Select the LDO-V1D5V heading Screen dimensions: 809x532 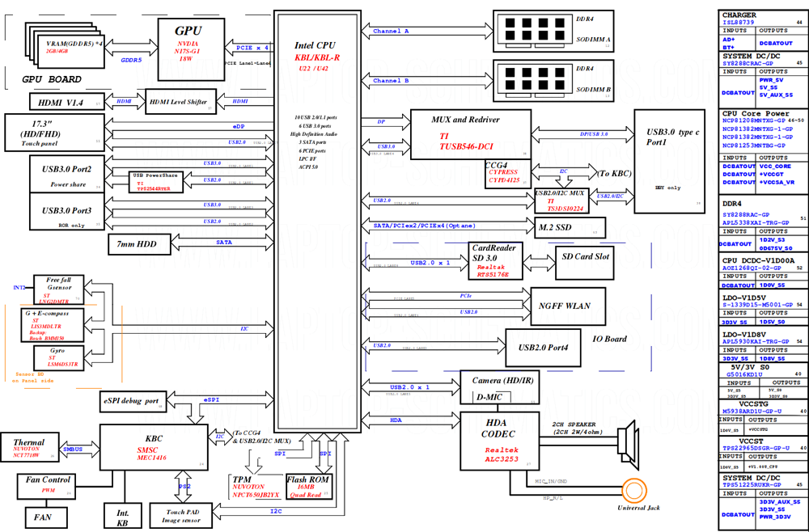click(744, 298)
